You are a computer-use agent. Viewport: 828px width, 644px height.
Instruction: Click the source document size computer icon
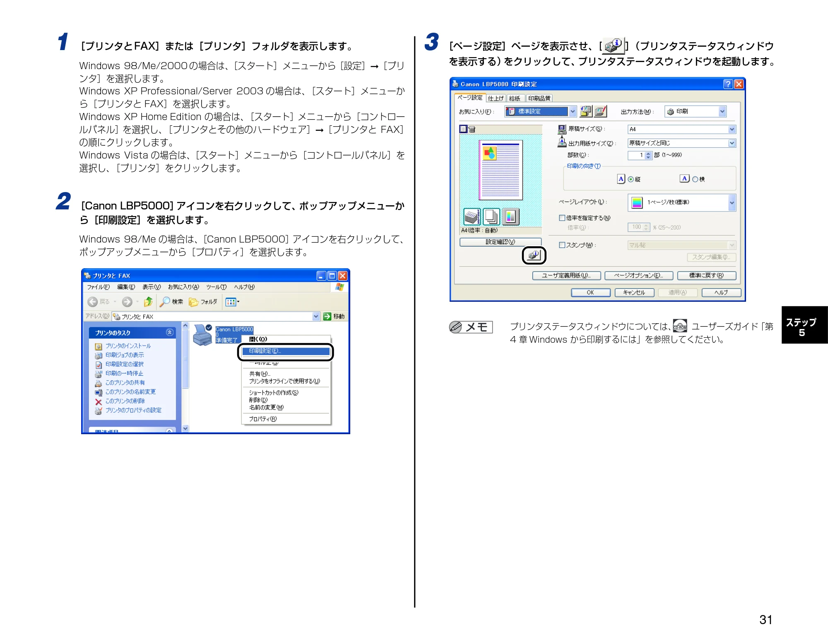click(562, 129)
